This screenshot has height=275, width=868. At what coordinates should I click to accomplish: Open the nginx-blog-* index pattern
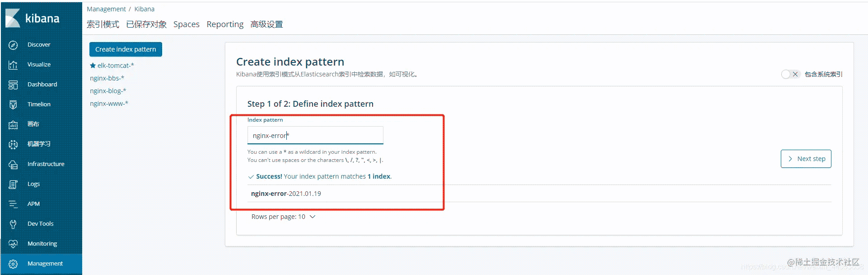[x=108, y=91]
